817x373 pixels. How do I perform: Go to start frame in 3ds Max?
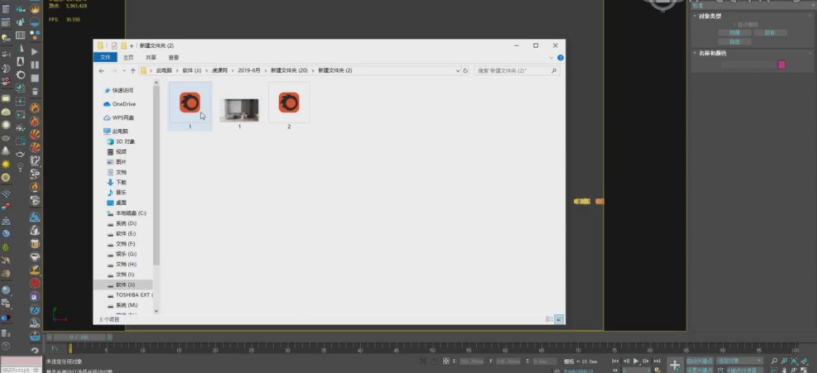(615, 361)
